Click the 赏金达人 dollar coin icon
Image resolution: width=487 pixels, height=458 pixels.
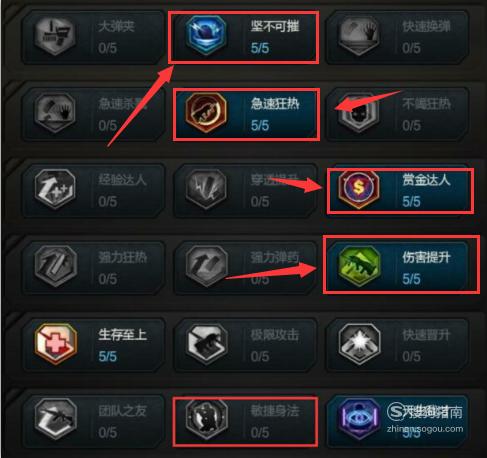point(359,189)
